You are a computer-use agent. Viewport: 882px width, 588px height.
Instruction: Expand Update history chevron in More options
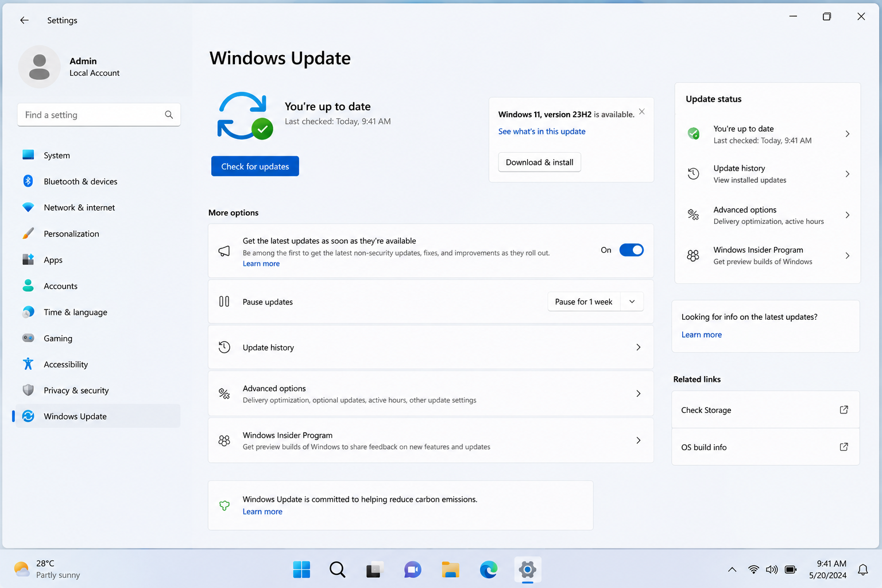tap(639, 347)
